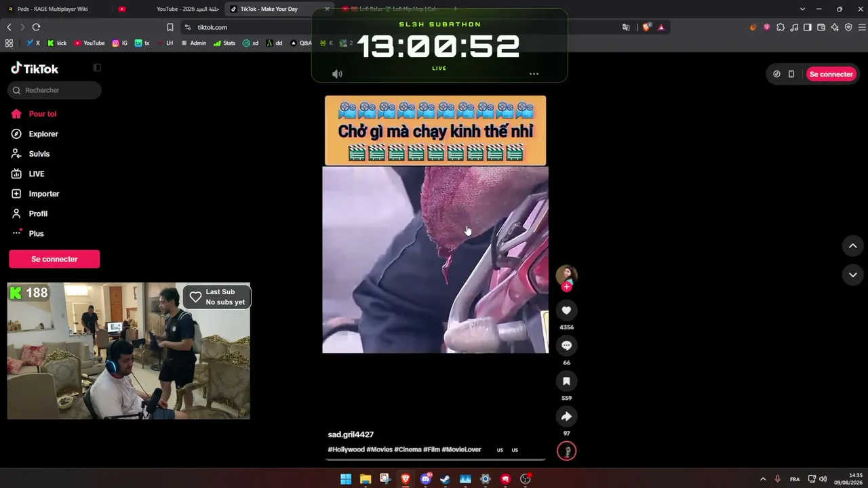Reload the current page
The width and height of the screenshot is (868, 488).
(x=36, y=27)
